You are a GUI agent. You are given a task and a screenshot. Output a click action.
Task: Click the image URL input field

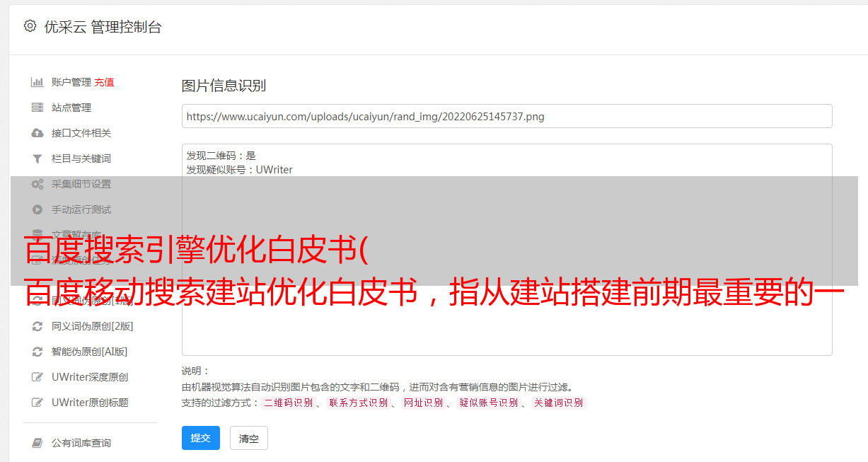(507, 116)
